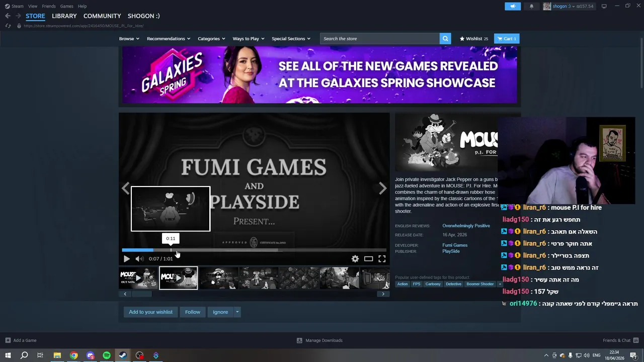The width and height of the screenshot is (644, 362).
Task: Add to your wishlist
Action: pos(150,312)
